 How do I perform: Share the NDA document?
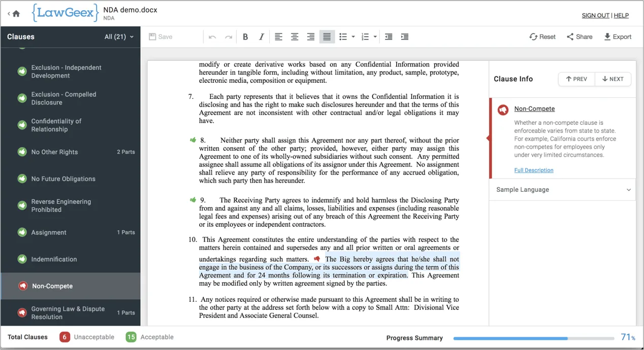coord(579,37)
